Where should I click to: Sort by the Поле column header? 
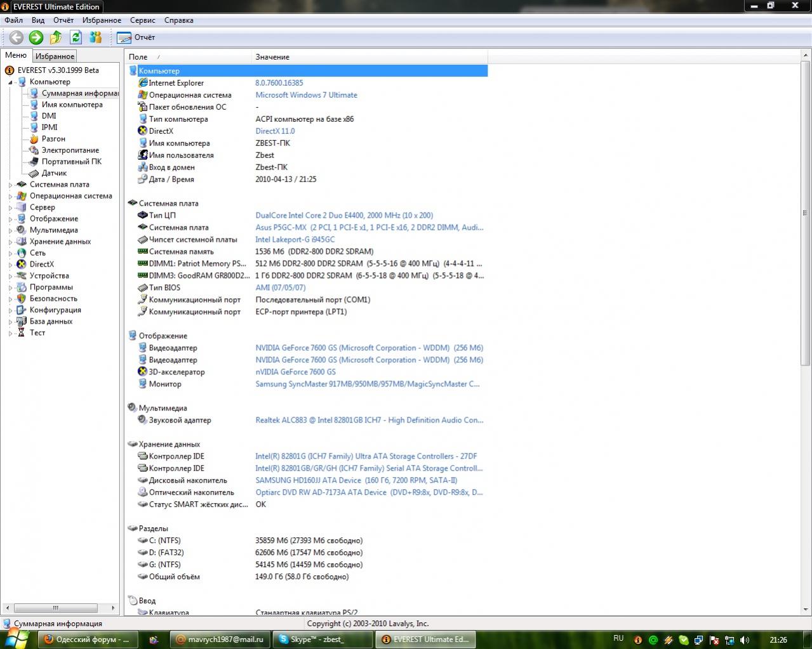[x=189, y=57]
